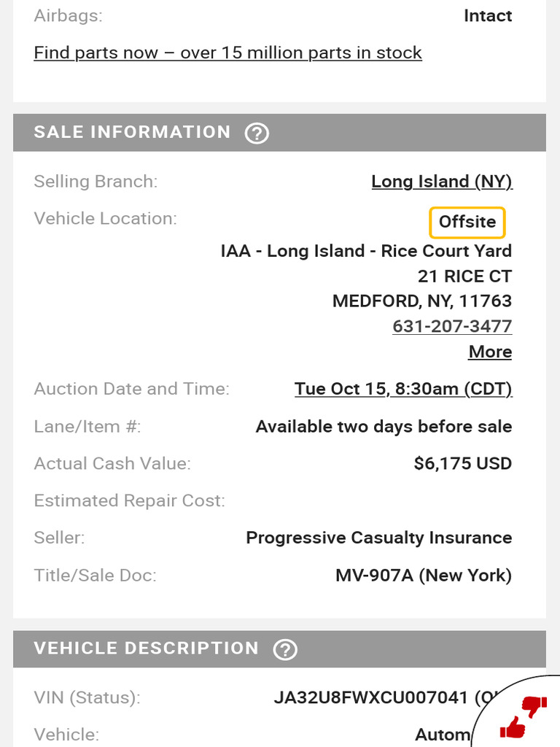Click the $6,175 USD actual cash value
Image resolution: width=560 pixels, height=747 pixels.
pyautogui.click(x=462, y=463)
